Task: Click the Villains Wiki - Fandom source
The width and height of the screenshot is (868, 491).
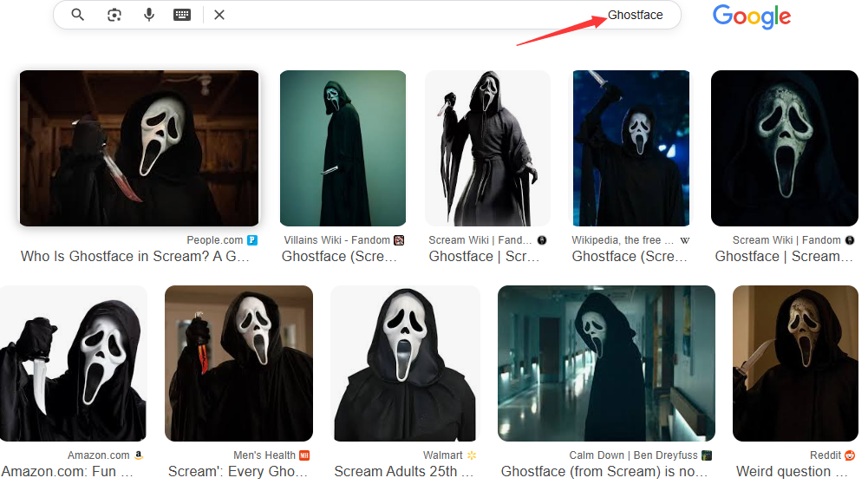Action: click(337, 240)
